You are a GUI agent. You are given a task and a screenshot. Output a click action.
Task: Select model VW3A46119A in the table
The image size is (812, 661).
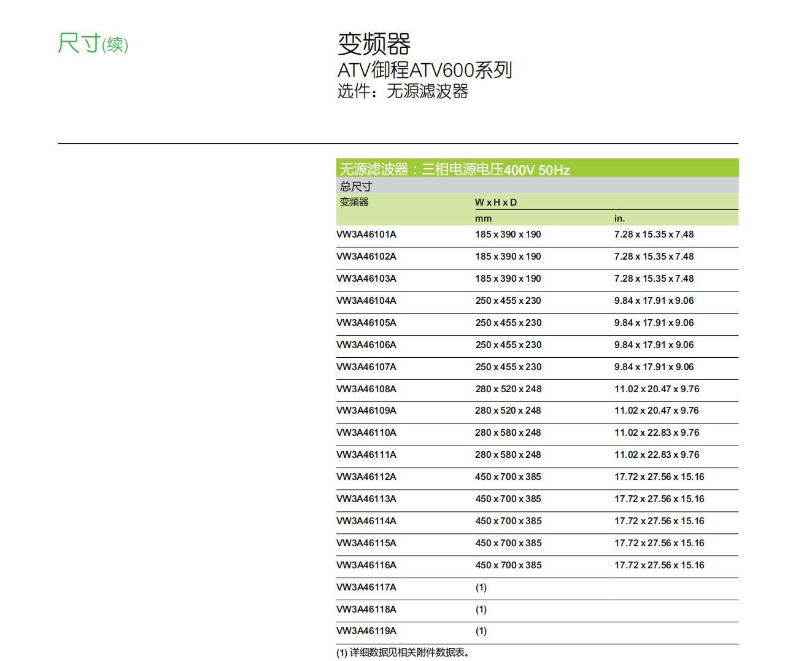click(x=366, y=631)
